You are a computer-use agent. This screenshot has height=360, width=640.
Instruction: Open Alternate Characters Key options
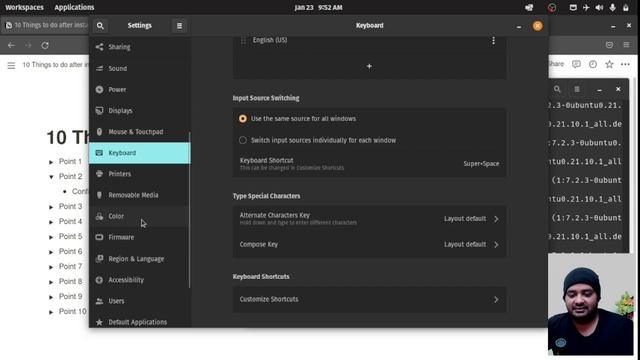369,219
